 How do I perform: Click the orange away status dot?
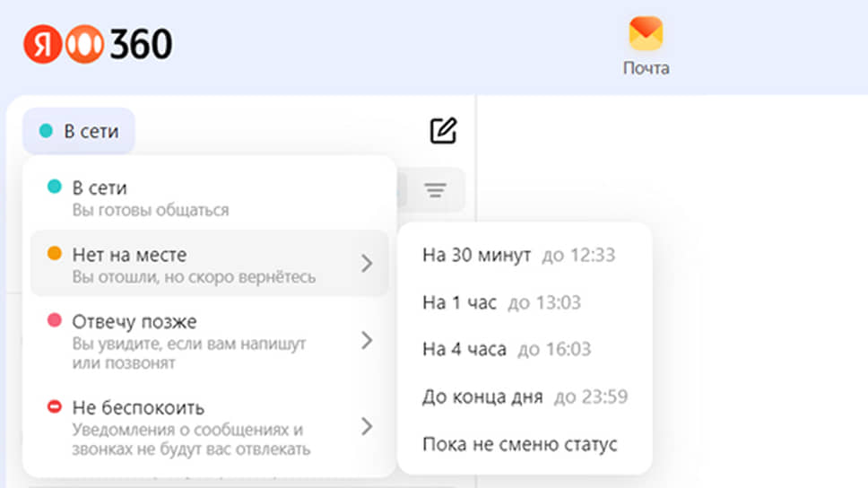(x=54, y=255)
